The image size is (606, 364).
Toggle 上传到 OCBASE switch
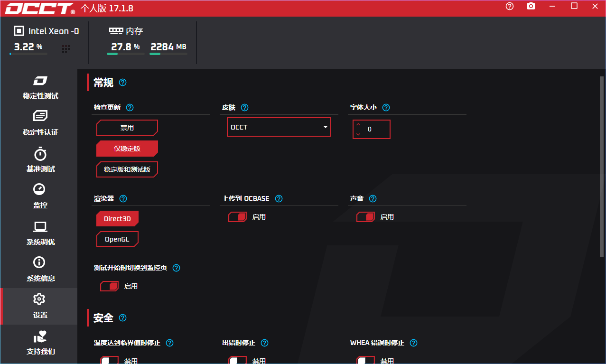point(238,217)
